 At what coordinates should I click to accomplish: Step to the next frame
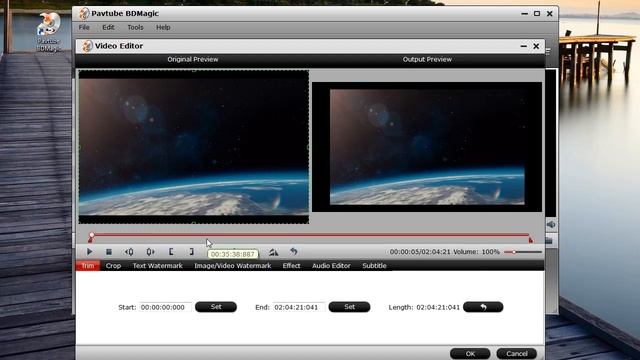point(150,252)
